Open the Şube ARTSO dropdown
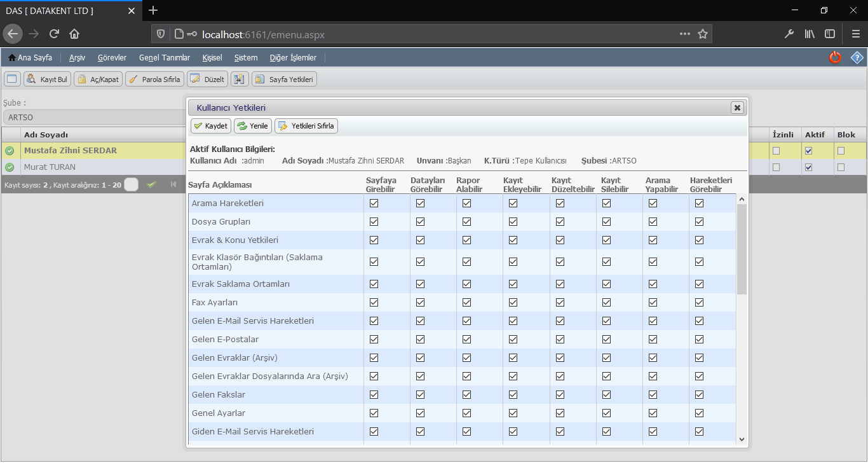 coord(95,117)
